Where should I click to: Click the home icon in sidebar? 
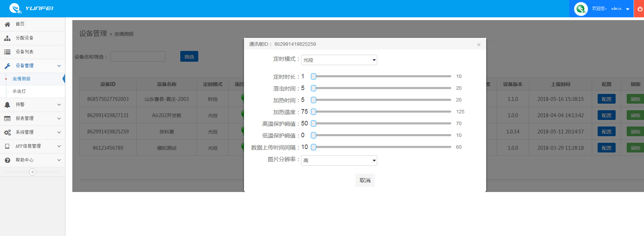pos(7,24)
